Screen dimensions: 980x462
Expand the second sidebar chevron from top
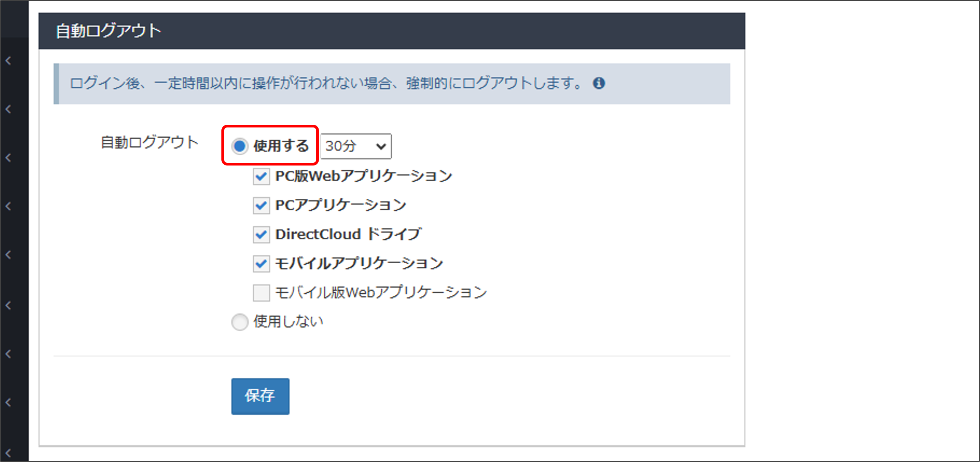click(8, 109)
